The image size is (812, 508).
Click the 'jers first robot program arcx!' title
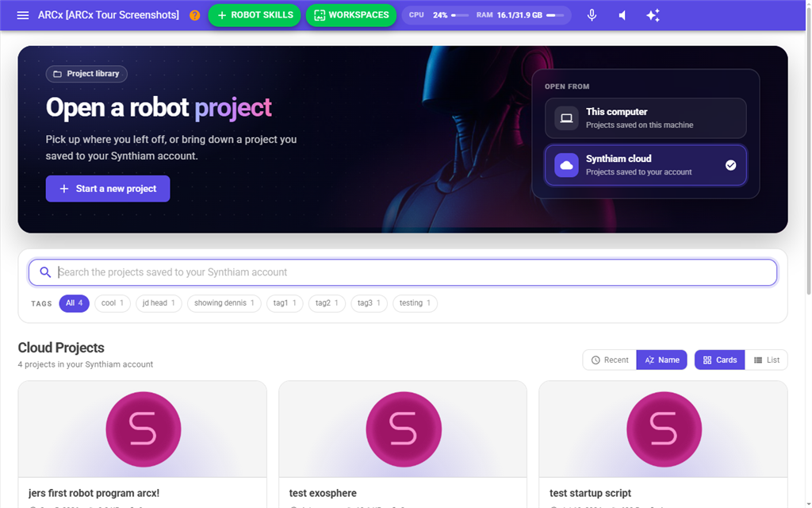point(94,493)
